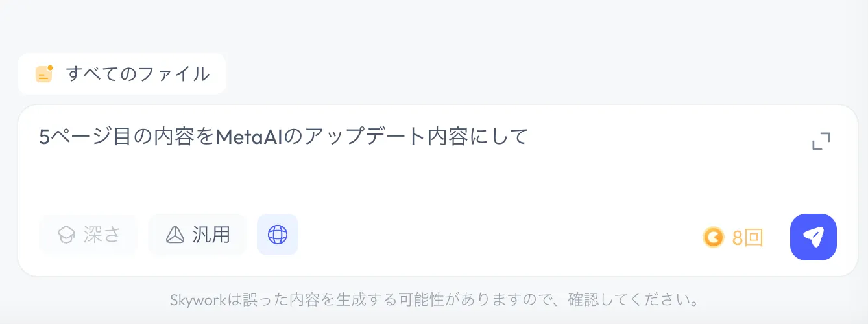The image size is (868, 324).
Task: Click the orange dot on the file icon
Action: [x=50, y=67]
